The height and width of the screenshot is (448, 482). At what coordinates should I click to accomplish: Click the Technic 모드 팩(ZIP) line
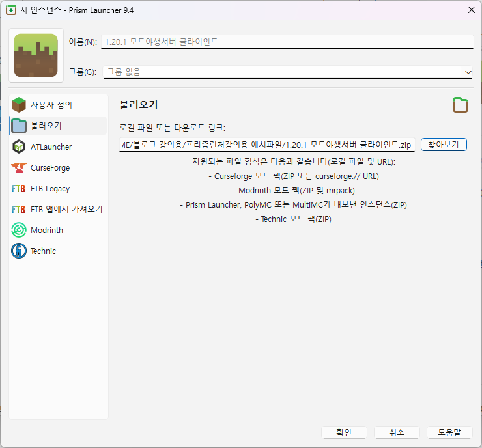coord(294,219)
